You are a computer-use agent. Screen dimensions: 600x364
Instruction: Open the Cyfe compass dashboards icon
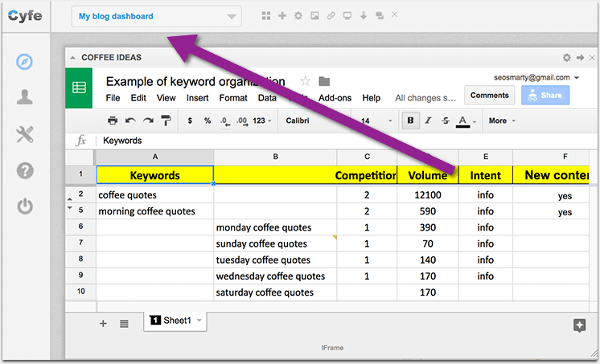[25, 61]
